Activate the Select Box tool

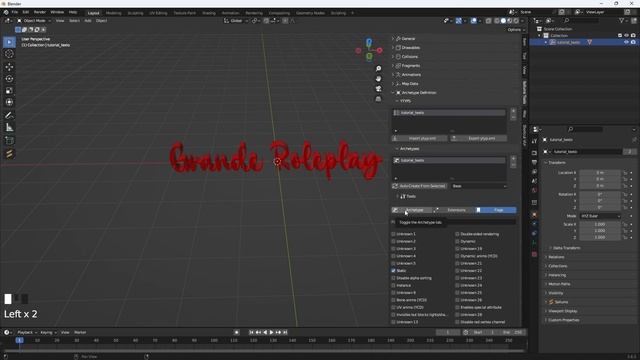pos(9,42)
